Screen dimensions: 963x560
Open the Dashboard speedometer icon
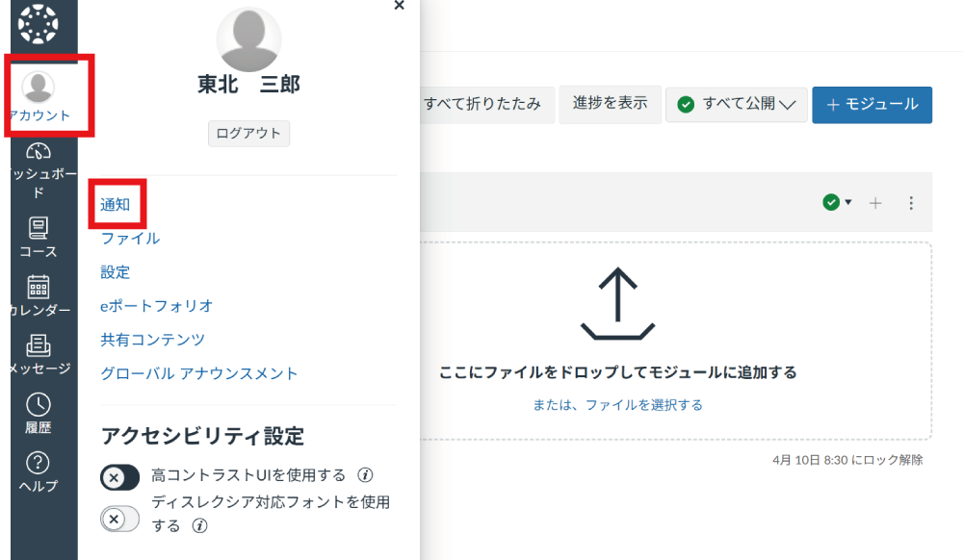point(39,153)
